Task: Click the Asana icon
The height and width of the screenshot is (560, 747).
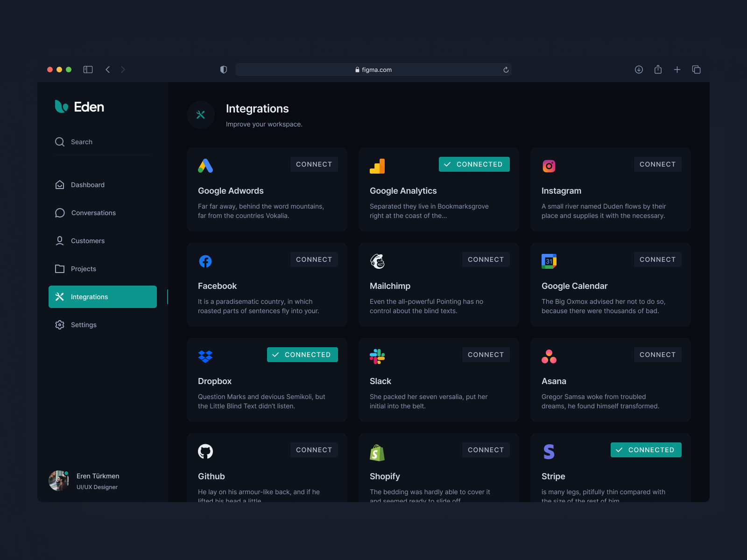Action: (548, 356)
